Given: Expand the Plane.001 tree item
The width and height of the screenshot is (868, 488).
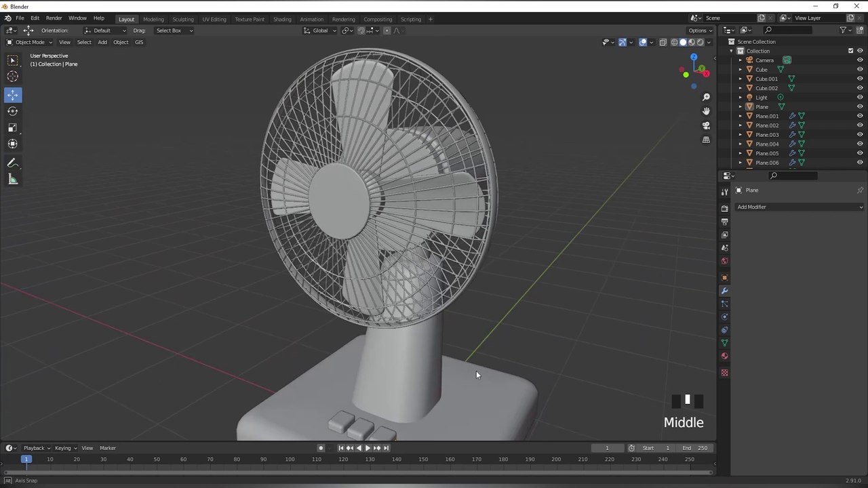Looking at the screenshot, I should tap(741, 116).
